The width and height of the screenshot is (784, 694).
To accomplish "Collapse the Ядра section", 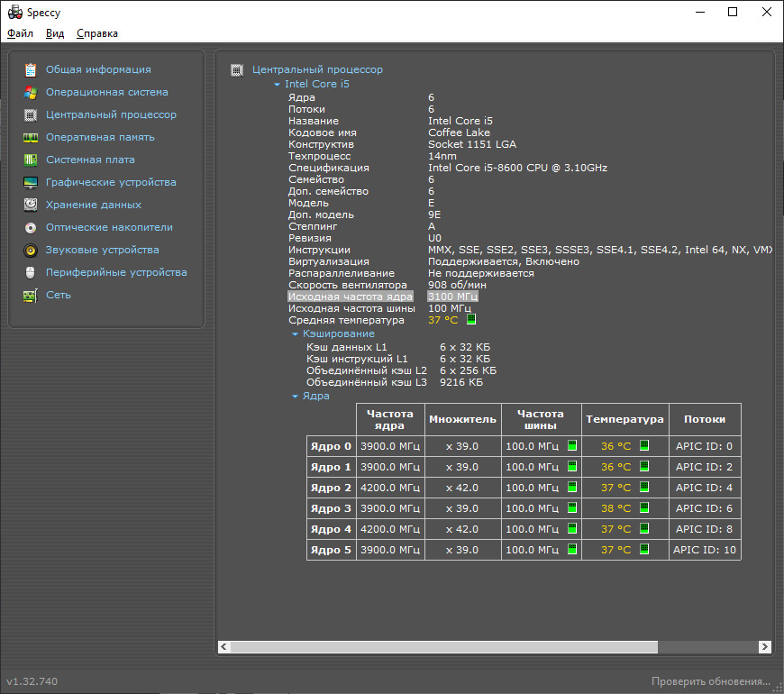I will (296, 396).
